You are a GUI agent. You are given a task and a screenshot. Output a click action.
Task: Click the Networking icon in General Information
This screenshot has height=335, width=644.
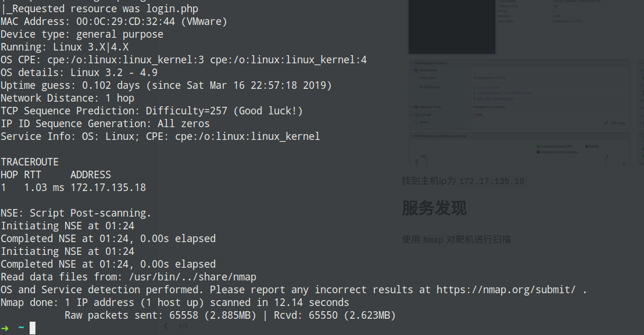coord(416,70)
